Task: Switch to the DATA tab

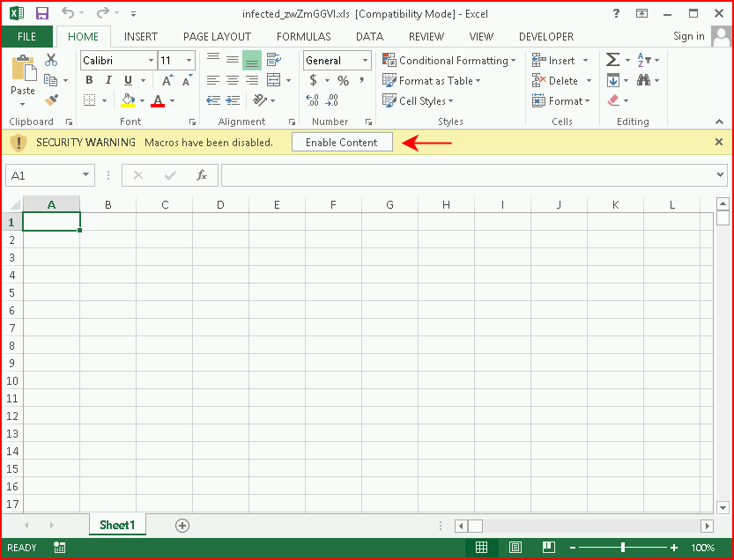Action: click(x=369, y=36)
